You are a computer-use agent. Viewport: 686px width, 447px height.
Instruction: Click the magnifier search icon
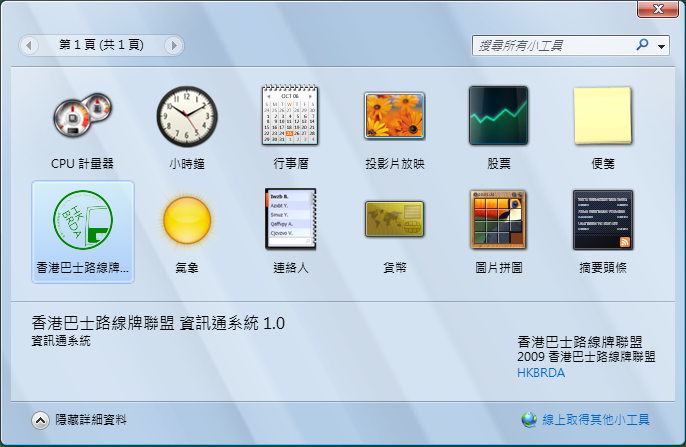pos(642,45)
